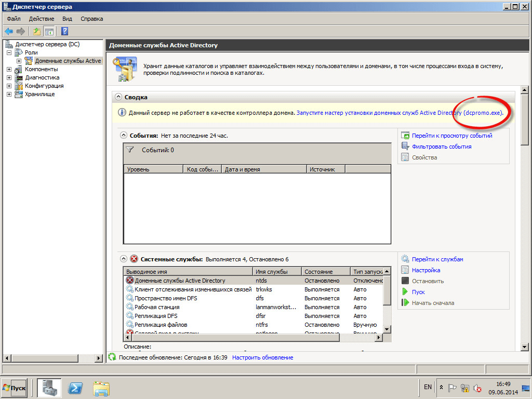Open the Вид menu
Screen dimensions: 532x399
pos(67,19)
